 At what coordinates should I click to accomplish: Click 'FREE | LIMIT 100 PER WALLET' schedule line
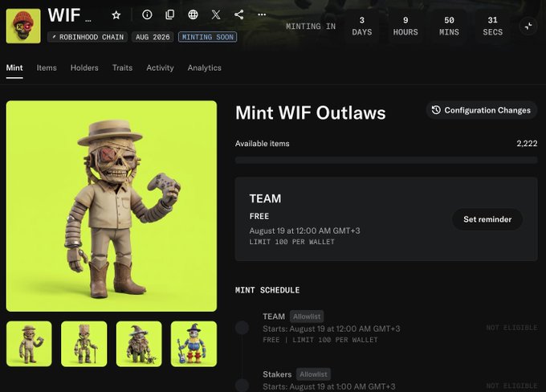pyautogui.click(x=320, y=340)
